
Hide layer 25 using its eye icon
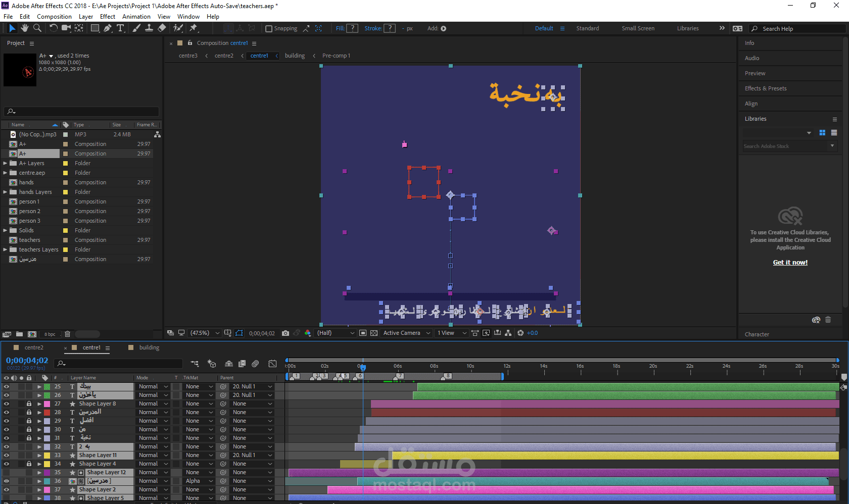tap(7, 387)
